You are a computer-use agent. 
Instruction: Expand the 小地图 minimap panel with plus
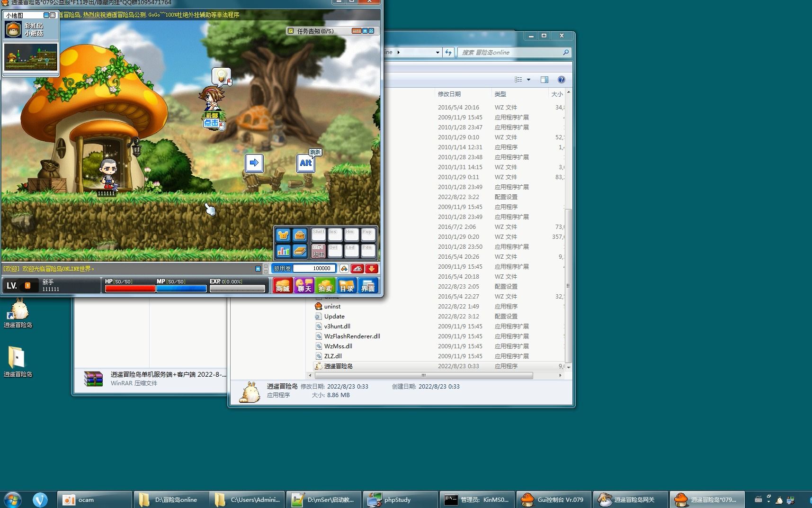(x=53, y=15)
